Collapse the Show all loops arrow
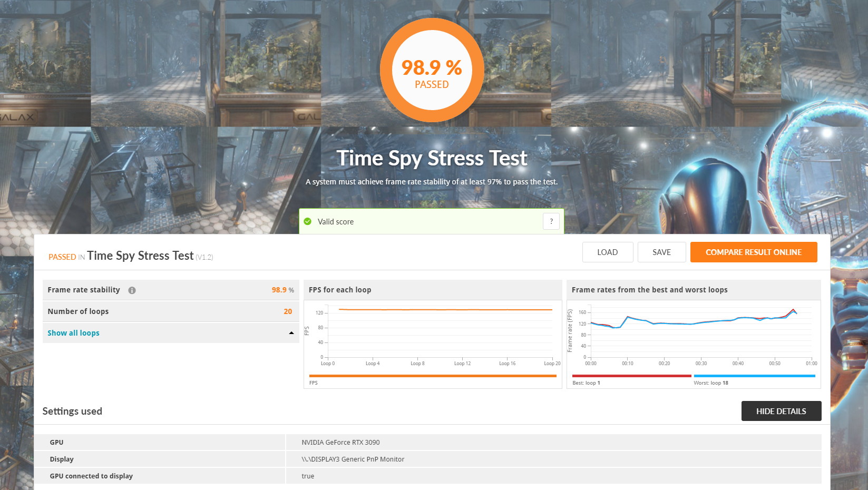This screenshot has height=490, width=868. [291, 333]
